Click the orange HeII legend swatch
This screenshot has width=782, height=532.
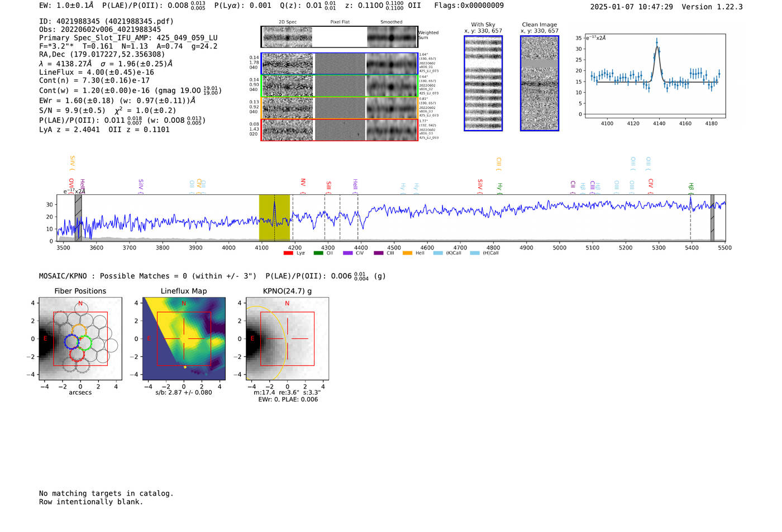click(x=407, y=253)
